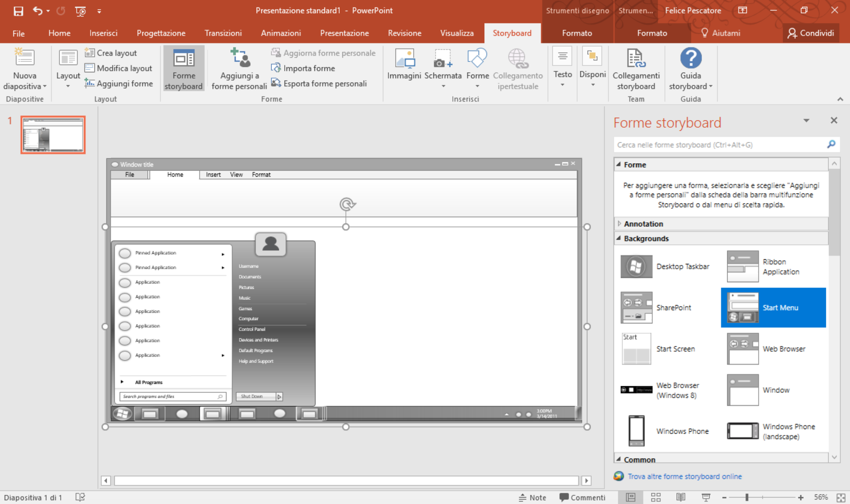This screenshot has width=850, height=504.
Task: Click Importa forme
Action: [303, 68]
